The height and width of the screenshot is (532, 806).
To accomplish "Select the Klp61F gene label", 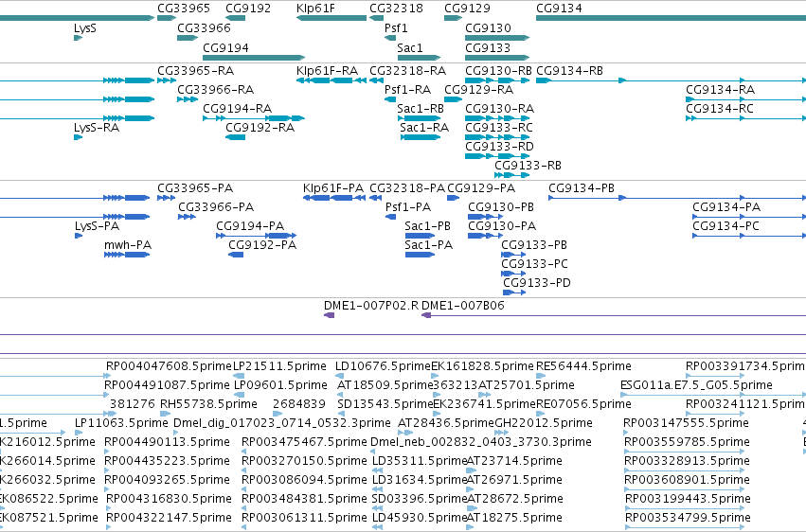I will click(315, 9).
